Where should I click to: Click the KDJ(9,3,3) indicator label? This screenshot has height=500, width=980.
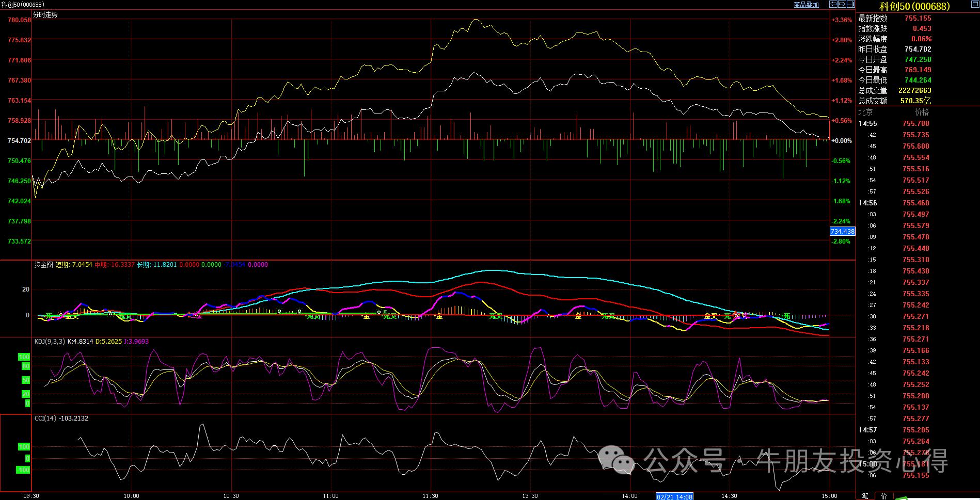[x=50, y=342]
